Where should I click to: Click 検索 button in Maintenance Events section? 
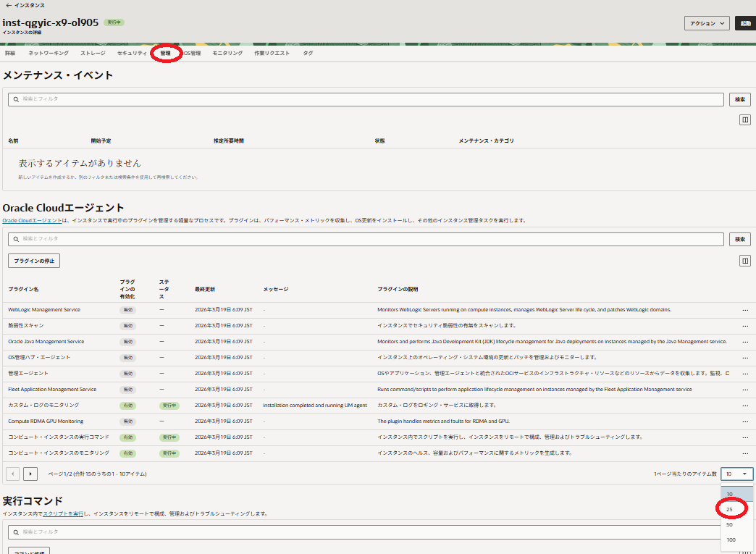739,99
